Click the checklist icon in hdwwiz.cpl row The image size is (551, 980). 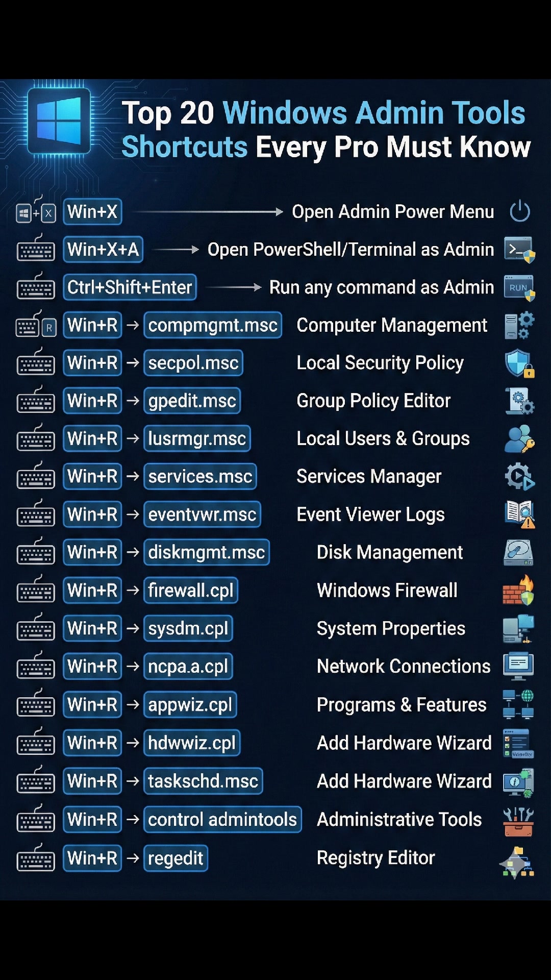(x=518, y=743)
